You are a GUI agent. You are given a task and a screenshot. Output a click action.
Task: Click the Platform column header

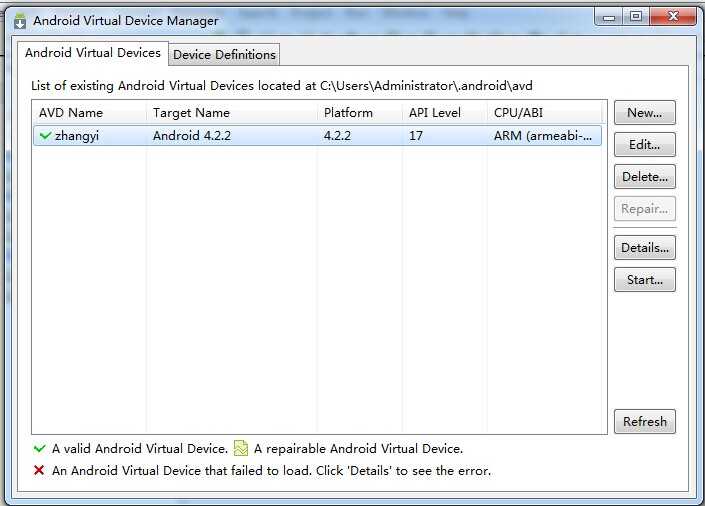tap(360, 112)
